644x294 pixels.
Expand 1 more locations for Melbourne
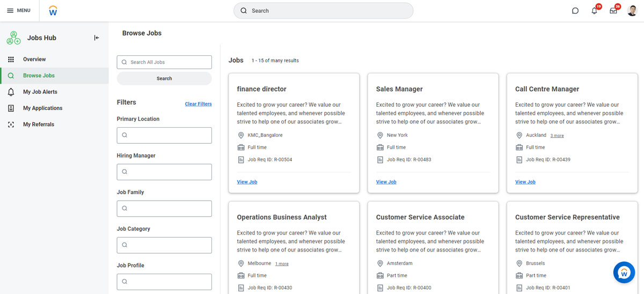pos(282,264)
